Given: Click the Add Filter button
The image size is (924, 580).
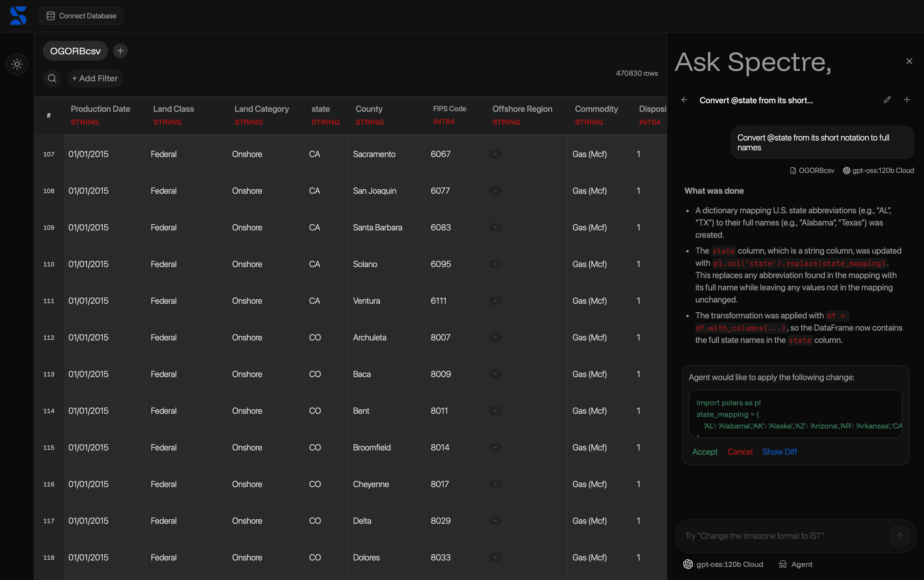Looking at the screenshot, I should click(x=95, y=78).
